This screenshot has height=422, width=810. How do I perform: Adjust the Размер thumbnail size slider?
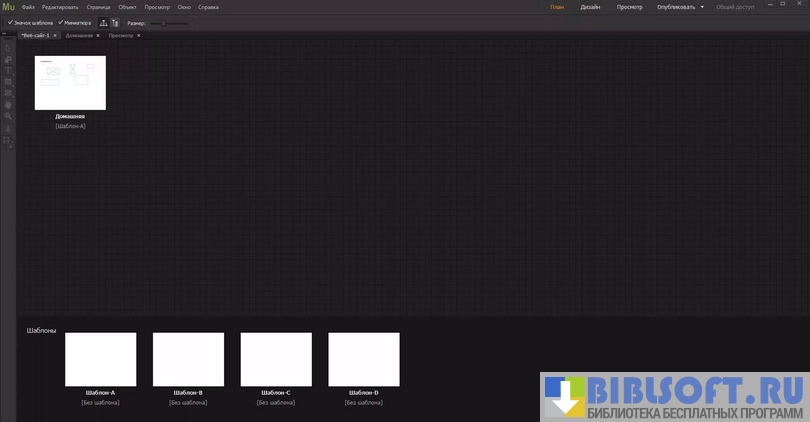click(x=164, y=22)
